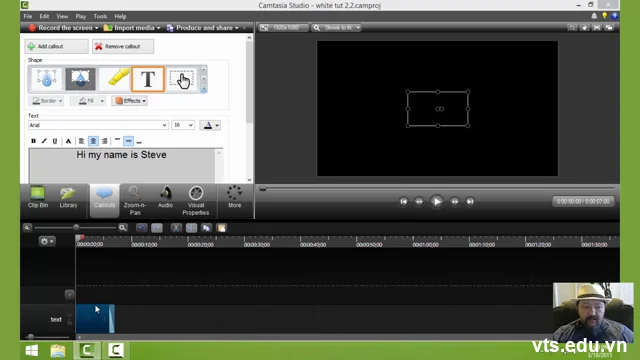640x360 pixels.
Task: Open the Clip Bin panel
Action: (38, 198)
